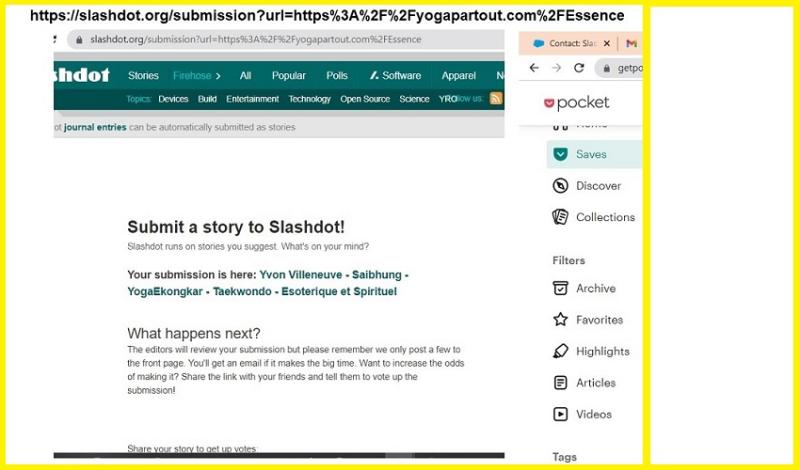Open the Stories menu on Slashdot
The height and width of the screenshot is (470, 800).
pos(143,76)
